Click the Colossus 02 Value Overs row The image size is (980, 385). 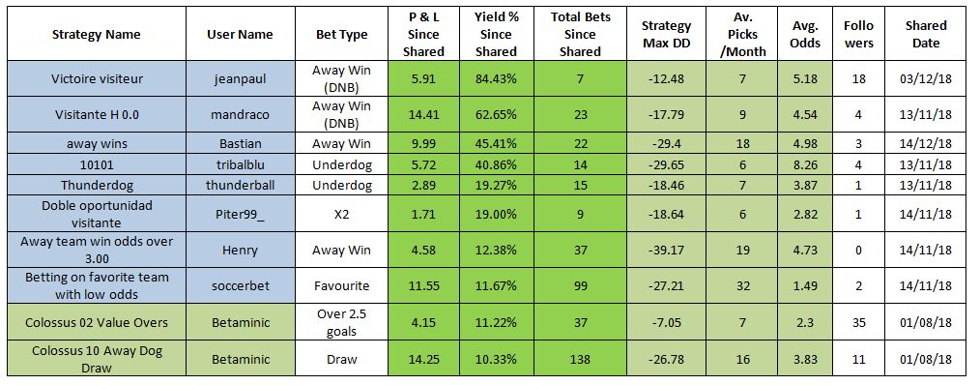pos(489,322)
